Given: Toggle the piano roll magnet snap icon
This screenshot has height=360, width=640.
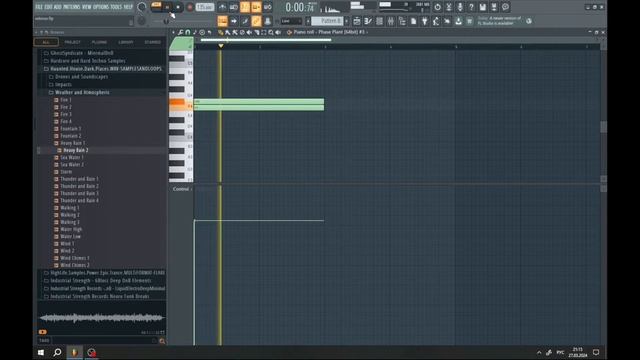Looking at the screenshot, I should point(187,32).
